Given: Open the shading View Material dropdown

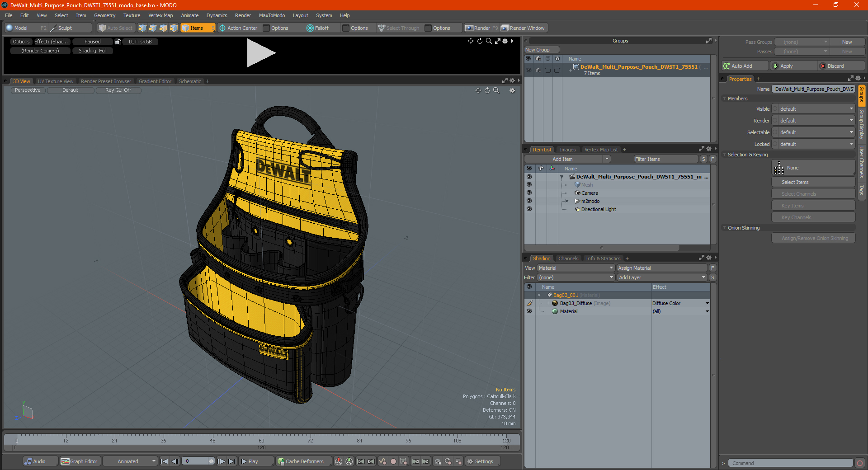Looking at the screenshot, I should coord(576,268).
